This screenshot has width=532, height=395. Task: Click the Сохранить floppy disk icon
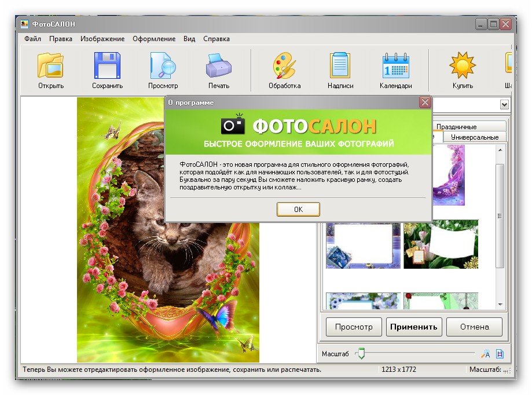click(x=107, y=65)
